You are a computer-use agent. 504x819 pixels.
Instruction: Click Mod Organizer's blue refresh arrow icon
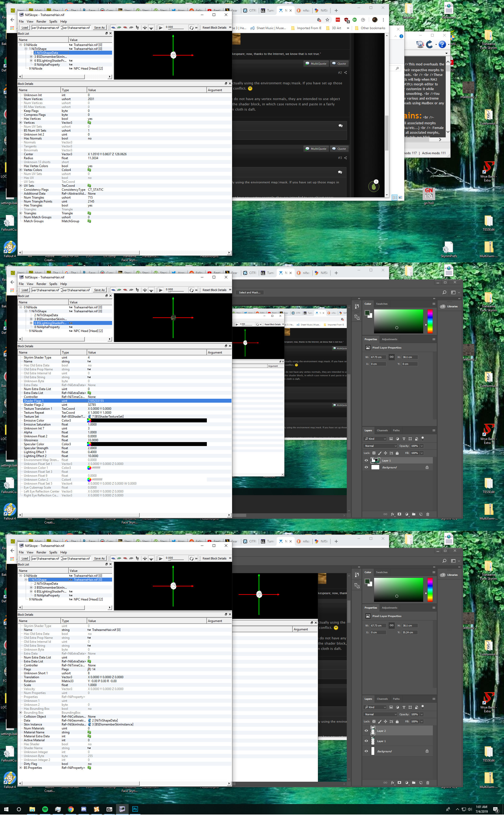point(429,44)
